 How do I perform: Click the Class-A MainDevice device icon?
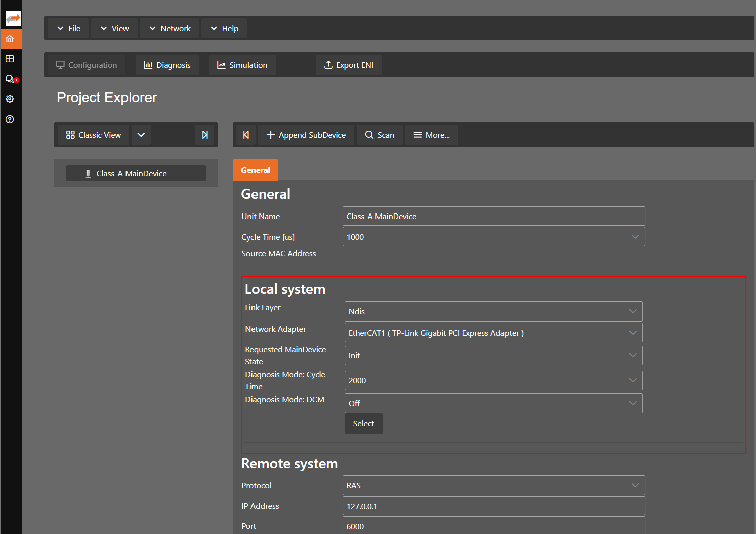tap(88, 174)
